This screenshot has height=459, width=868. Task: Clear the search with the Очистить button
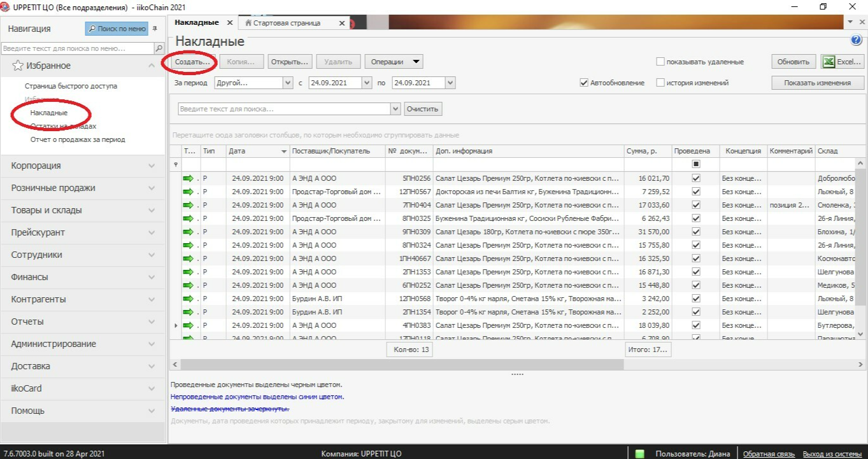coord(423,109)
